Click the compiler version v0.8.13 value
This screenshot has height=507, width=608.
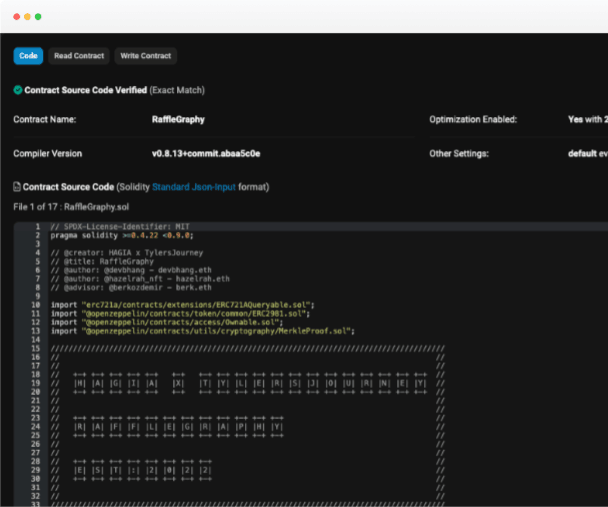pyautogui.click(x=206, y=154)
